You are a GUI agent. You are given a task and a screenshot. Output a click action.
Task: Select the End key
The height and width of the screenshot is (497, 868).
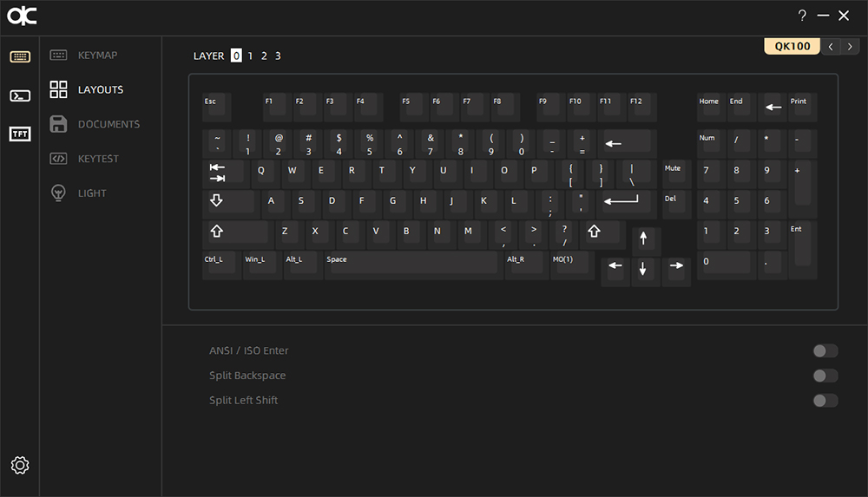(x=741, y=107)
